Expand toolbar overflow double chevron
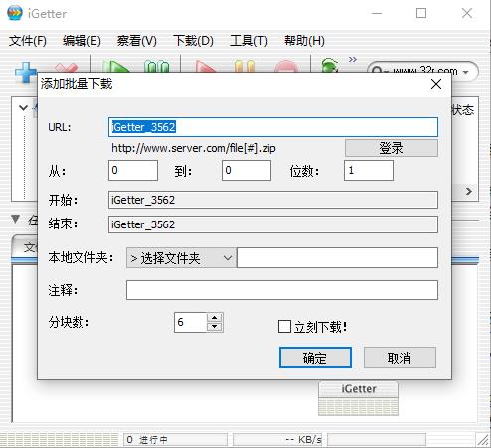This screenshot has height=448, width=491. [x=353, y=60]
